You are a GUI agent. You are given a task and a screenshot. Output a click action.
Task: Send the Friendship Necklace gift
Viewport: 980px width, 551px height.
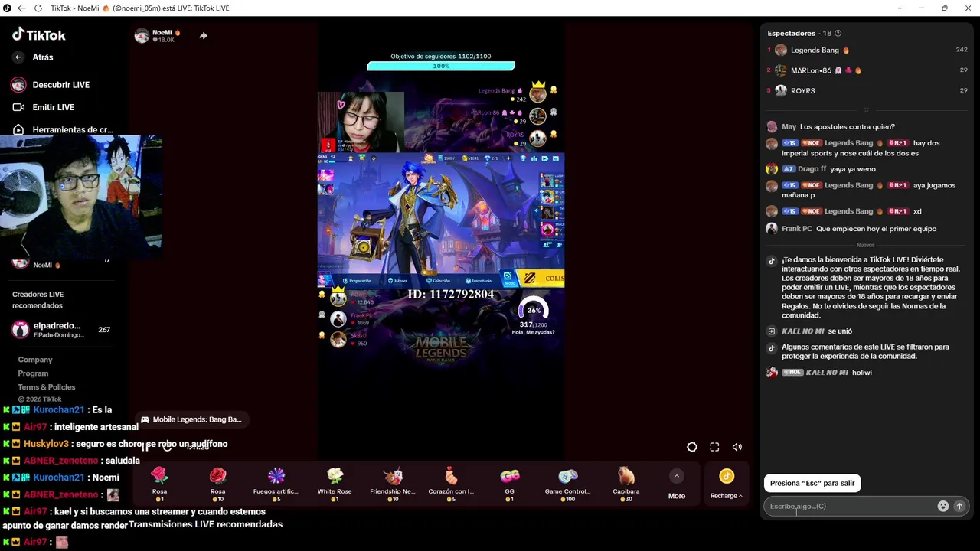(x=393, y=484)
